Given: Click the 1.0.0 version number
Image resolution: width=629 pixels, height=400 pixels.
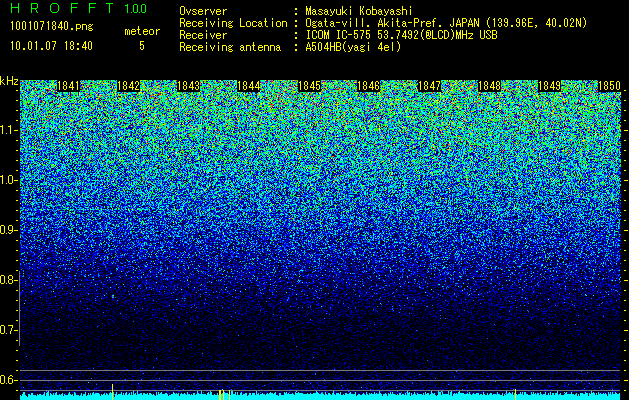Looking at the screenshot, I should click(136, 8).
